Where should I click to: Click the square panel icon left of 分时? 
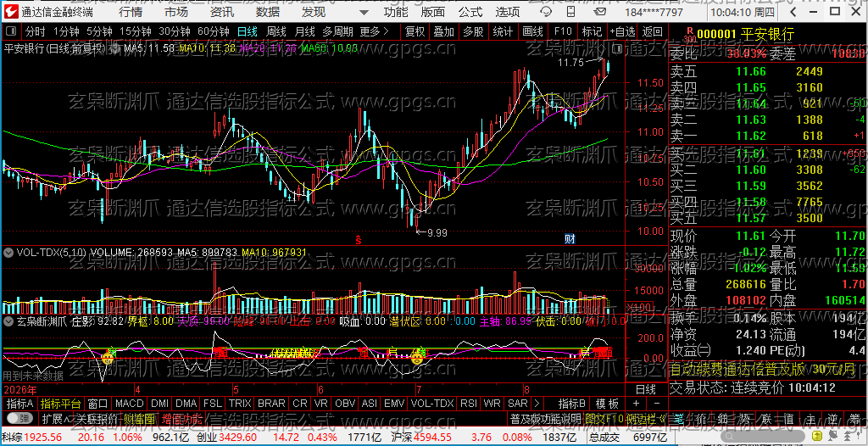tap(12, 31)
